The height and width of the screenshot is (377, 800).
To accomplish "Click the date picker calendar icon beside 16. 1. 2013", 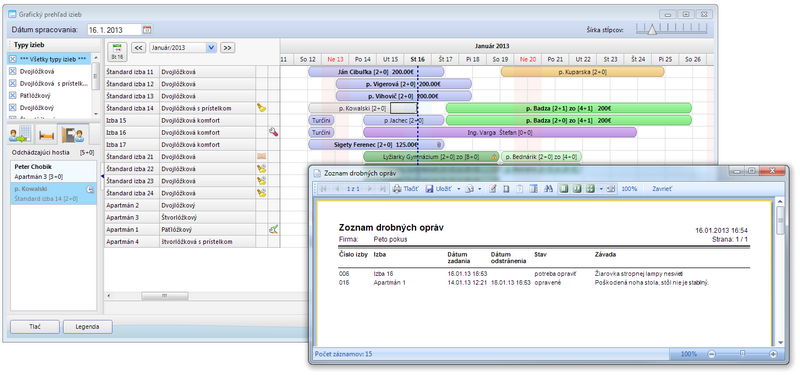I will (x=147, y=30).
